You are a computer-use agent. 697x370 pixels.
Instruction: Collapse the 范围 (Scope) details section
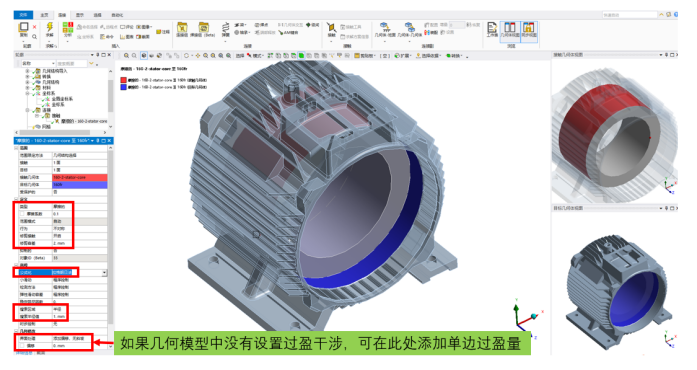[16, 148]
